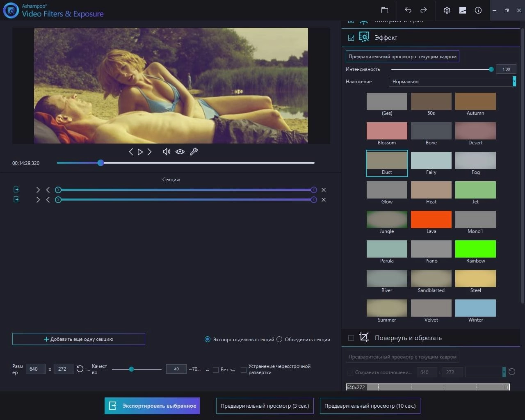Toggle the Без з... checkbox
This screenshot has height=420, width=525.
click(x=216, y=370)
